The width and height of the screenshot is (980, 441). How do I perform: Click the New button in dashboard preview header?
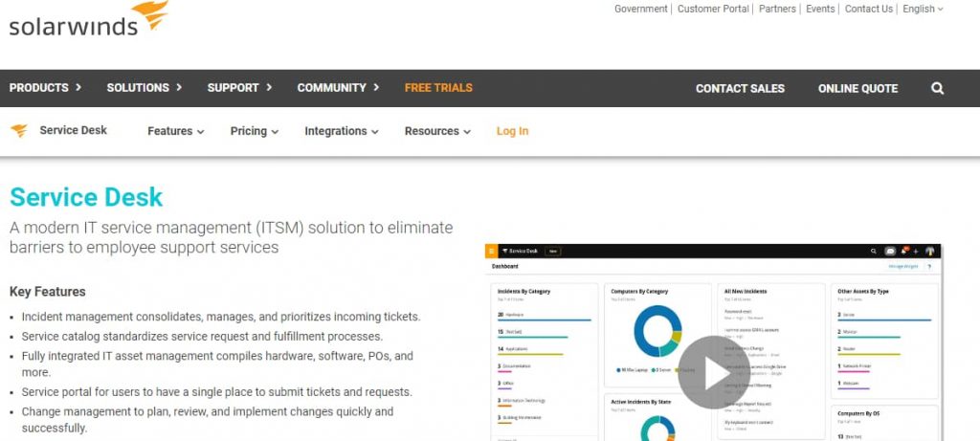552,251
